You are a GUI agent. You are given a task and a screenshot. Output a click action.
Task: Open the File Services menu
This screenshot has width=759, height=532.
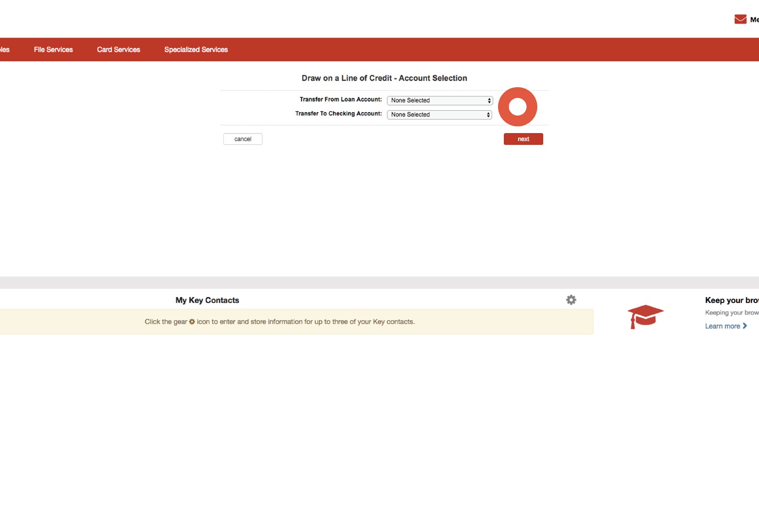tap(53, 49)
